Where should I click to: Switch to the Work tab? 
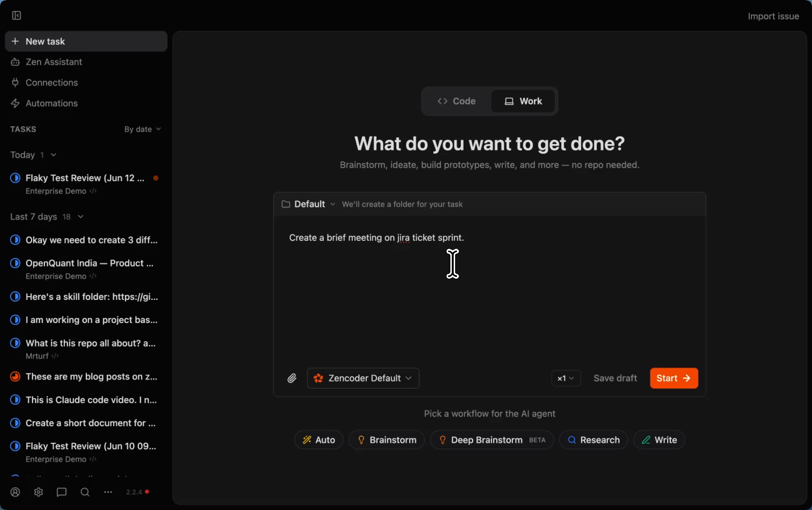pyautogui.click(x=523, y=101)
